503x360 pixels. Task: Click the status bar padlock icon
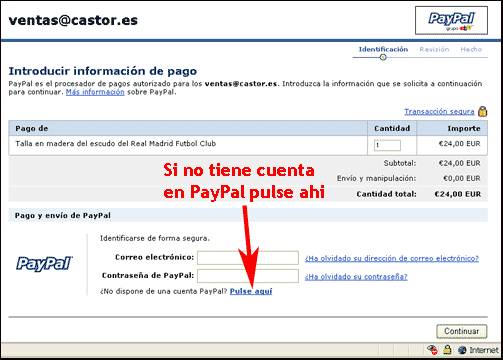pyautogui.click(x=447, y=350)
